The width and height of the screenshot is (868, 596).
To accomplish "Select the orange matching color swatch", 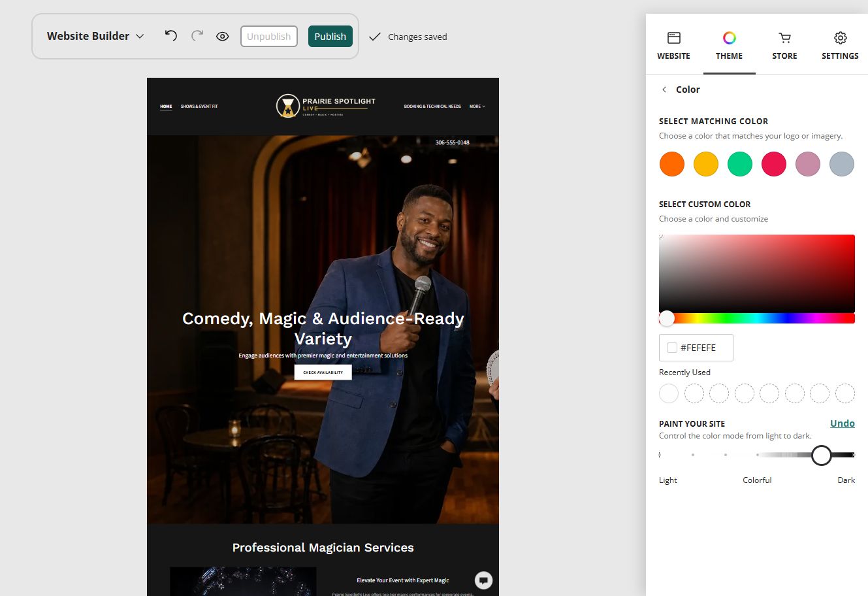I will 672,164.
